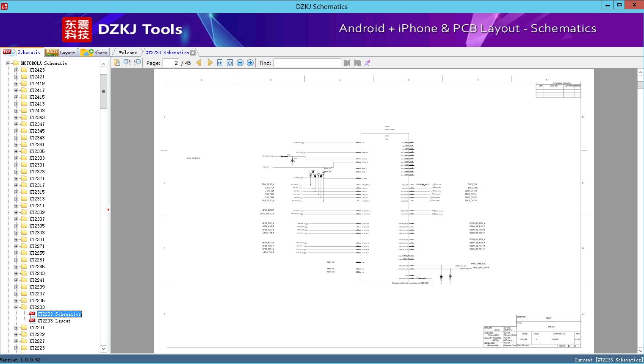Viewport: 644px width, 364px height.
Task: Go to the next page with the right arrow
Action: pyautogui.click(x=210, y=63)
